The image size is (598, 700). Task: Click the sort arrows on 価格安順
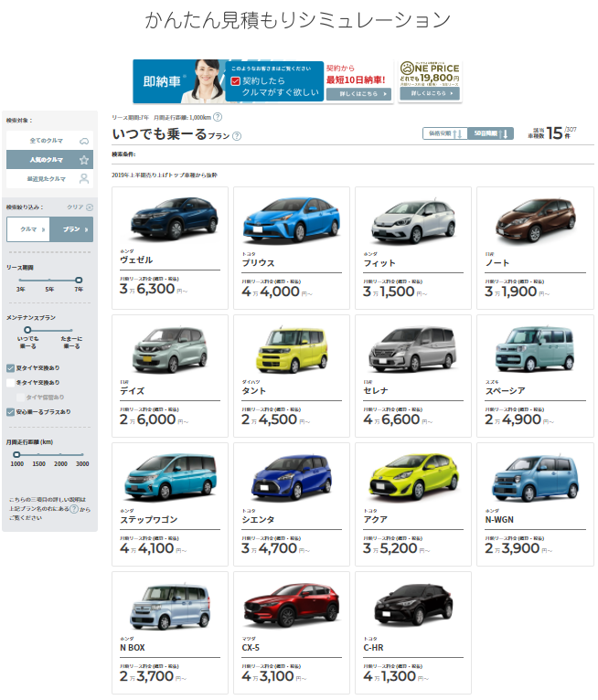(x=457, y=133)
